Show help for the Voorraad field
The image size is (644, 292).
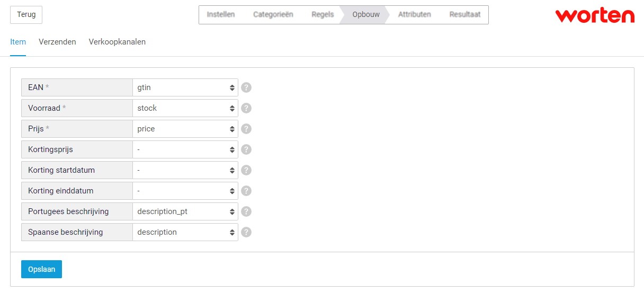[x=246, y=108]
